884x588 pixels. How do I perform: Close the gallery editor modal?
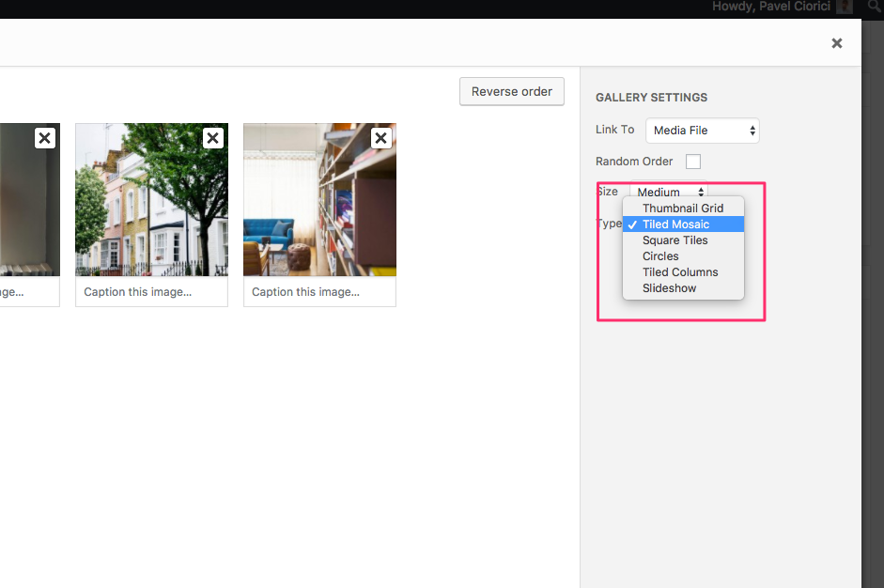(836, 43)
